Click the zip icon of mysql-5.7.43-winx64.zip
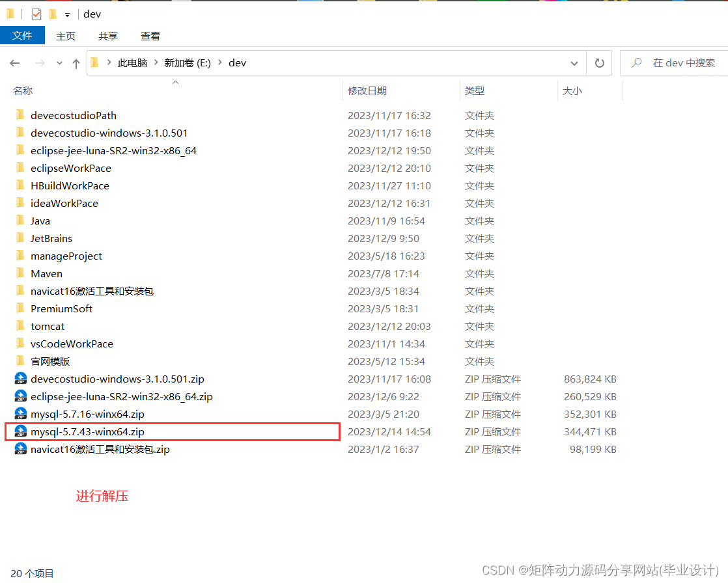Viewport: 728px width, 583px height. [21, 431]
